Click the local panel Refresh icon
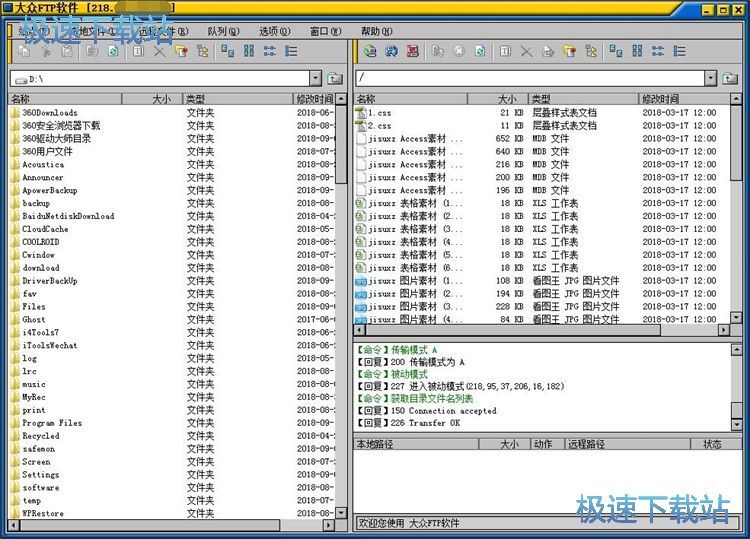 [114, 51]
